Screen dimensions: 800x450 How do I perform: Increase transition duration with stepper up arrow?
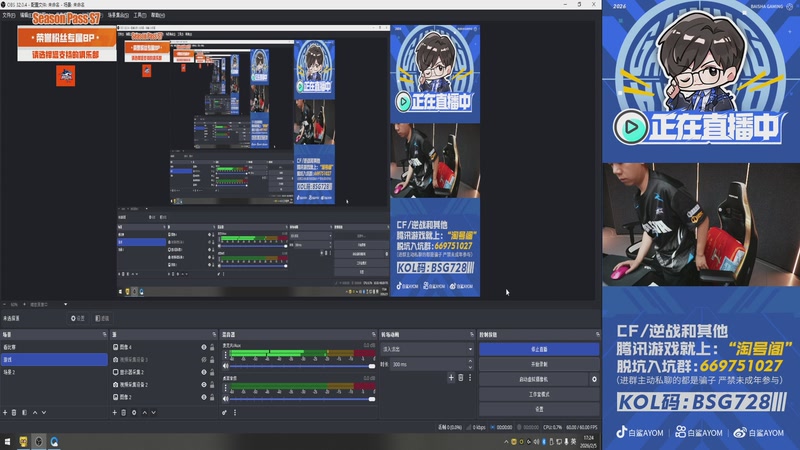coord(470,361)
